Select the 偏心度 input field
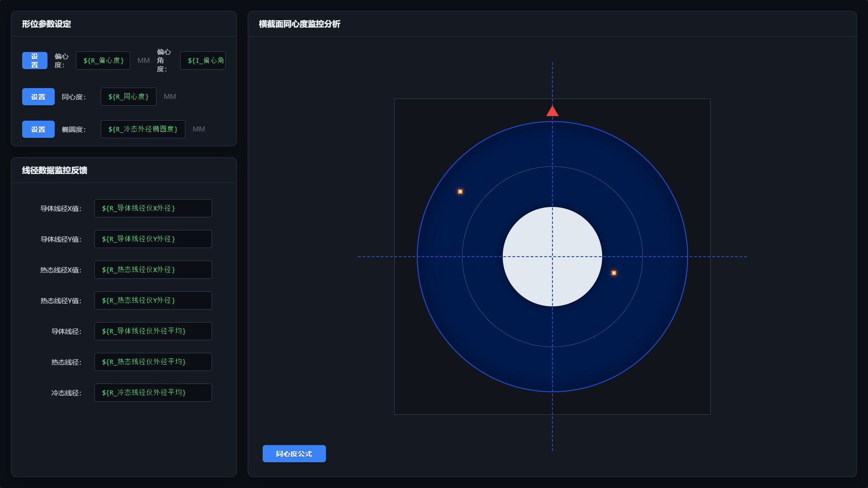Viewport: 868px width, 488px height. [x=103, y=61]
